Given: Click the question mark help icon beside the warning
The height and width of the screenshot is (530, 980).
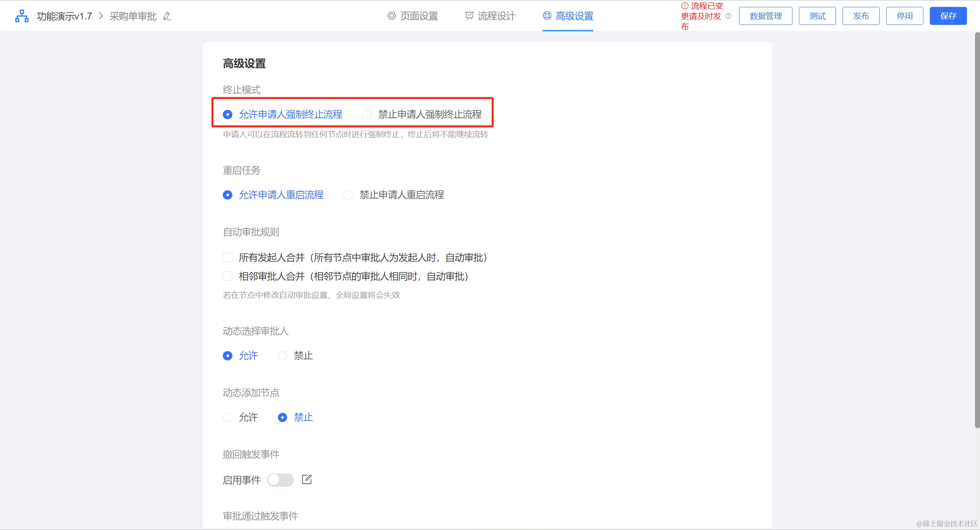Looking at the screenshot, I should (x=728, y=16).
